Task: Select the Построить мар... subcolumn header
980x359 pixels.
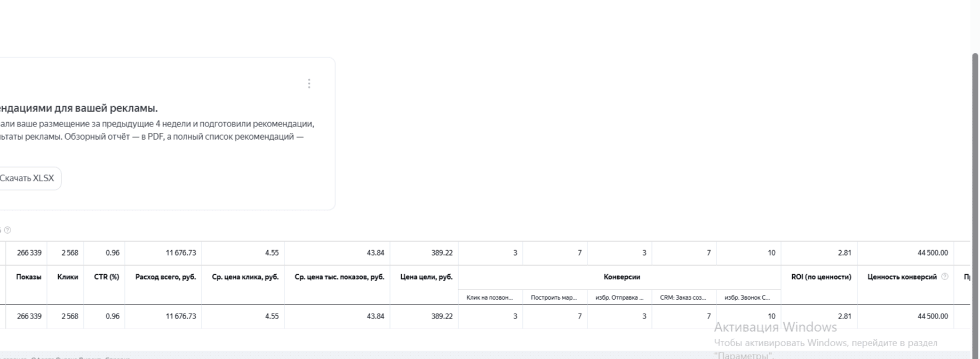Action: pos(554,297)
